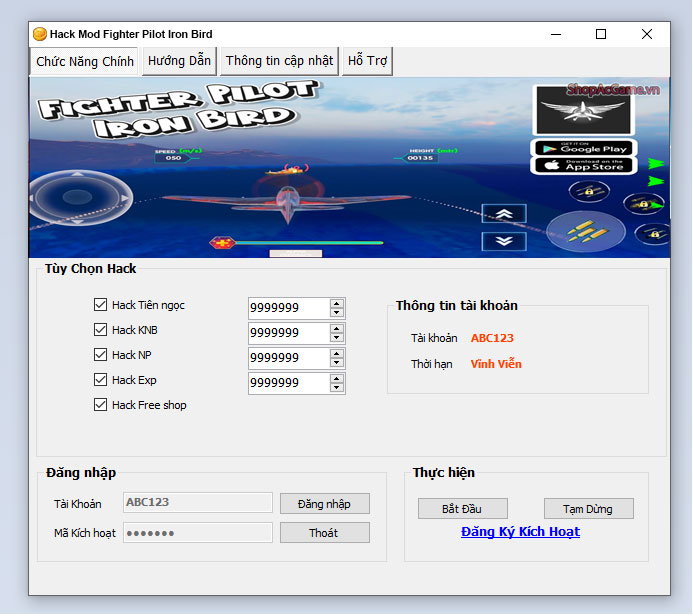The width and height of the screenshot is (693, 616).
Task: Decrease the Hack Tiên ngọc value with down arrow
Action: [x=337, y=312]
